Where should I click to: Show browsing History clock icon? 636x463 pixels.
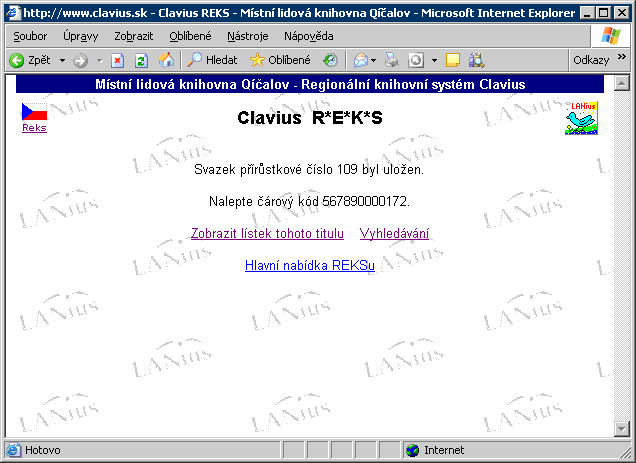click(x=330, y=60)
